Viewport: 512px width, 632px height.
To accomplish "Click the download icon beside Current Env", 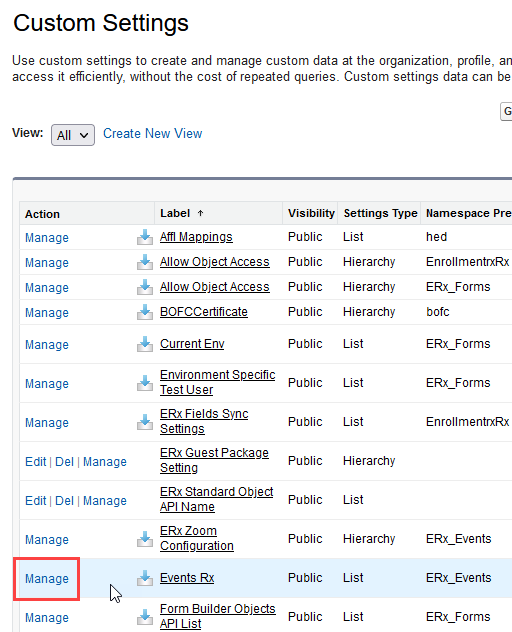I will [145, 344].
